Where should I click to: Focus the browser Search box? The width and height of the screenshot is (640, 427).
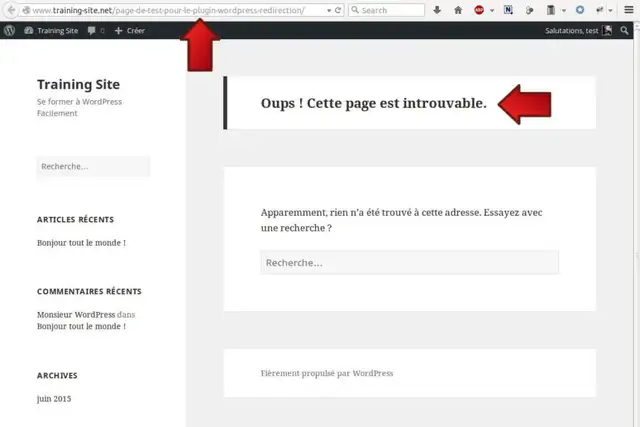(386, 10)
